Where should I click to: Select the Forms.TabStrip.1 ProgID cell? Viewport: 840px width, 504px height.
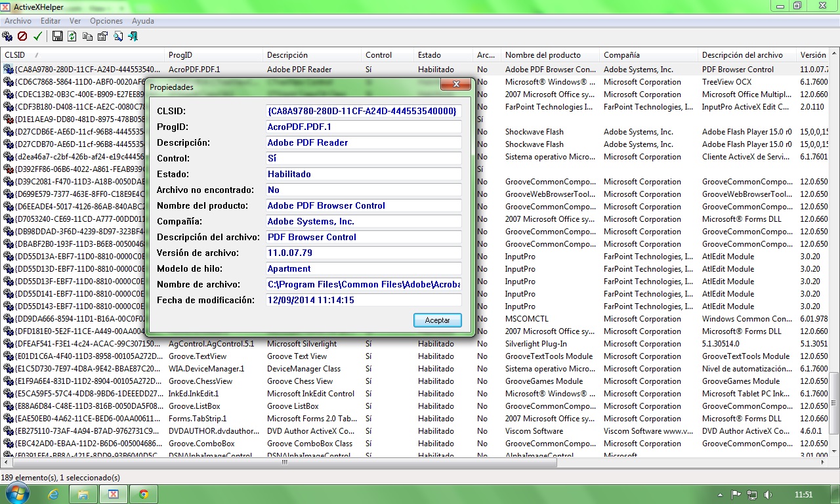[x=198, y=419]
